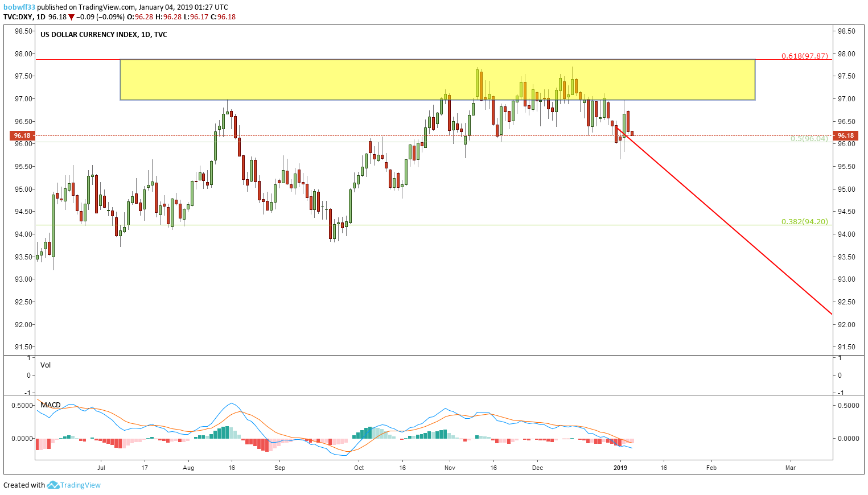Click the Dec date label

point(537,468)
